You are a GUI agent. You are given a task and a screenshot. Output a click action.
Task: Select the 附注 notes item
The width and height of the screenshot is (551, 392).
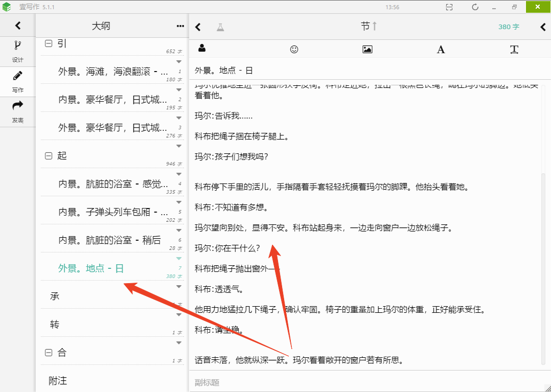[58, 381]
